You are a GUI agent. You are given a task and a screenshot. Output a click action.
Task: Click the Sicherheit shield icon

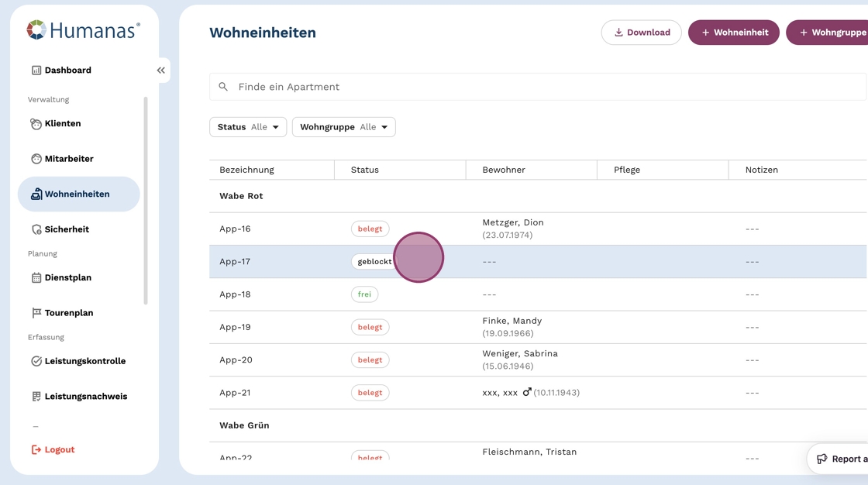[x=36, y=229]
